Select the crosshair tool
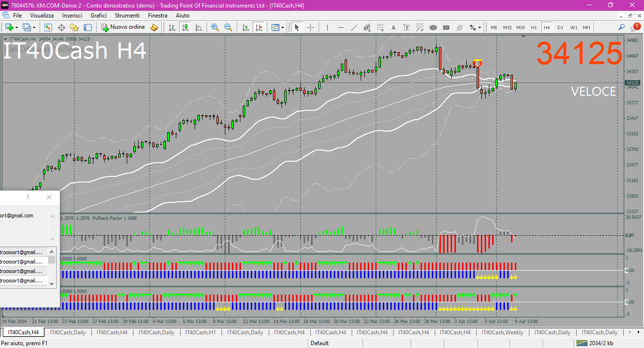644x348 pixels. [x=310, y=27]
